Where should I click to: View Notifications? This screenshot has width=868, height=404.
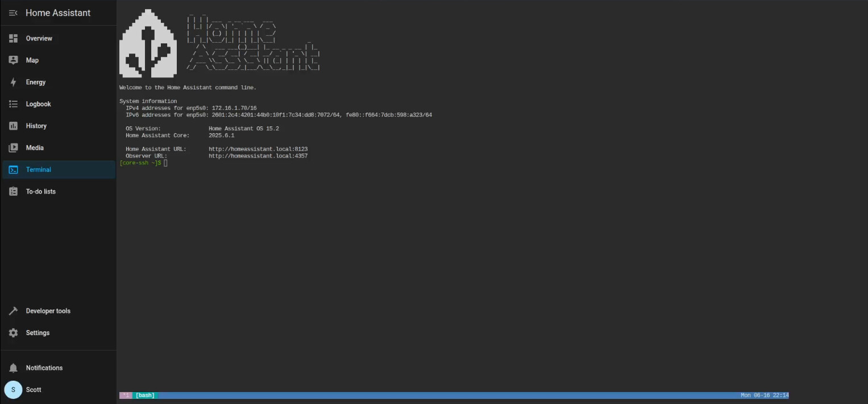59,368
